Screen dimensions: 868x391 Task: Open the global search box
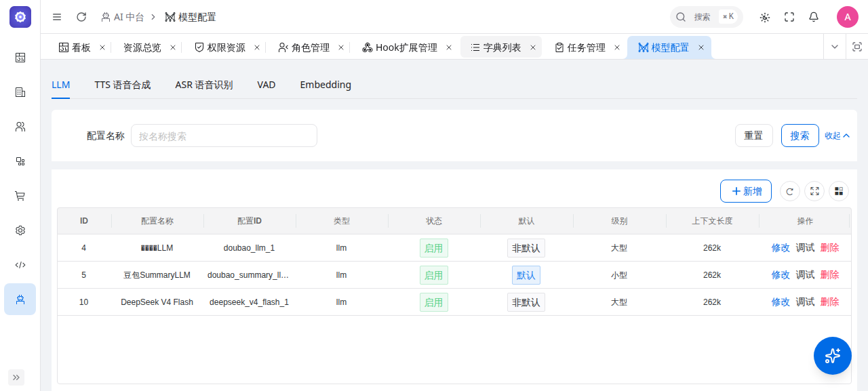point(706,17)
